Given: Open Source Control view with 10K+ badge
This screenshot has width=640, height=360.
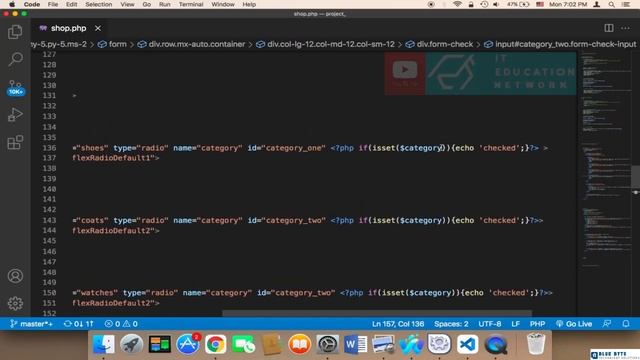Looking at the screenshot, I should [15, 87].
